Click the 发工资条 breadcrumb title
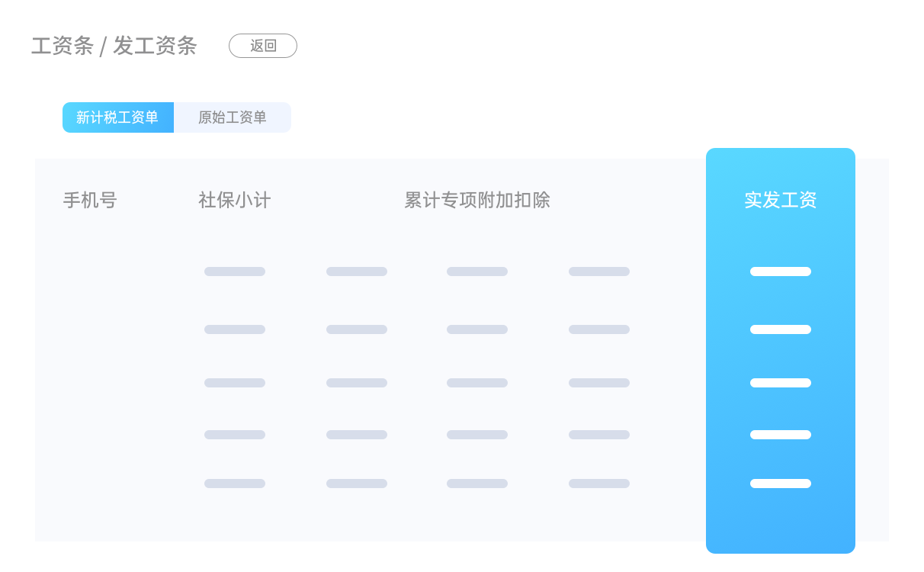The height and width of the screenshot is (572, 924). [x=155, y=46]
